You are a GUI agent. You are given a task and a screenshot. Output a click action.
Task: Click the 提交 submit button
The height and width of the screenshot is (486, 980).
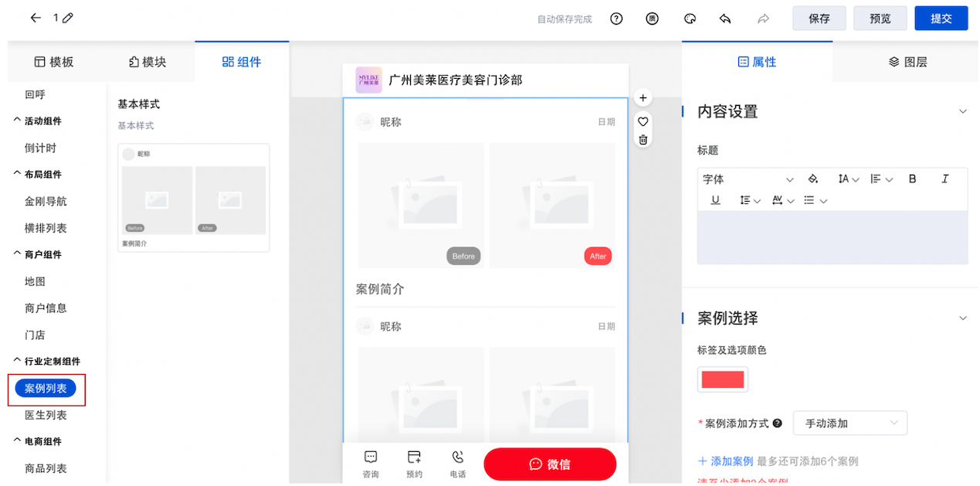[x=941, y=19]
